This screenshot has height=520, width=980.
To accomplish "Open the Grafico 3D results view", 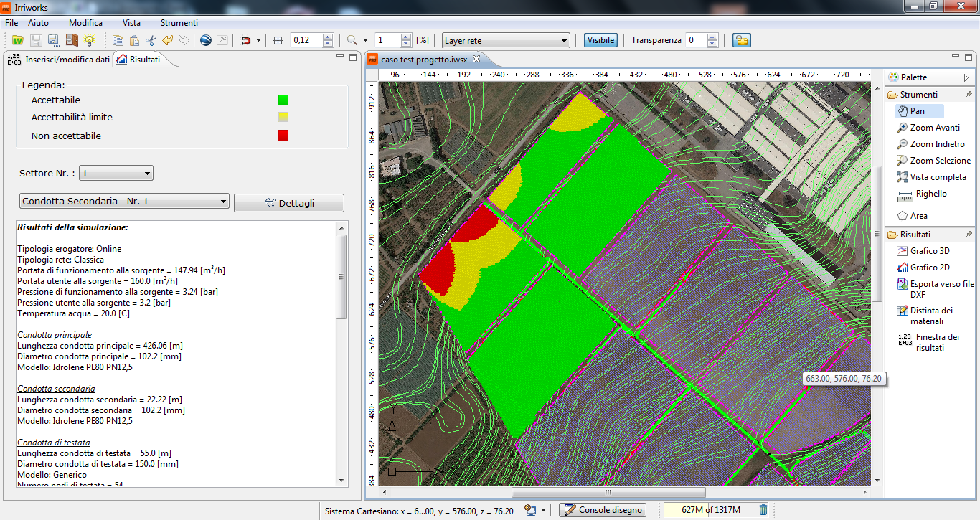I will click(929, 251).
